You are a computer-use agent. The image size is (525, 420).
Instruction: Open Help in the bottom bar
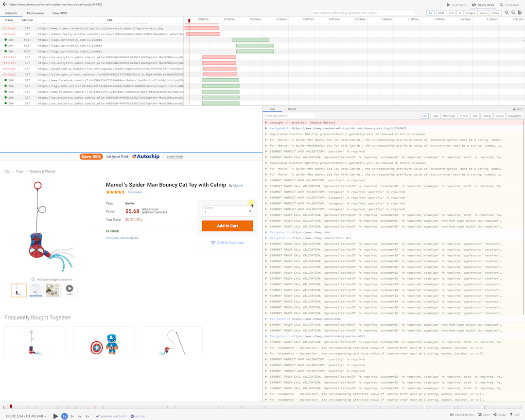[515, 415]
